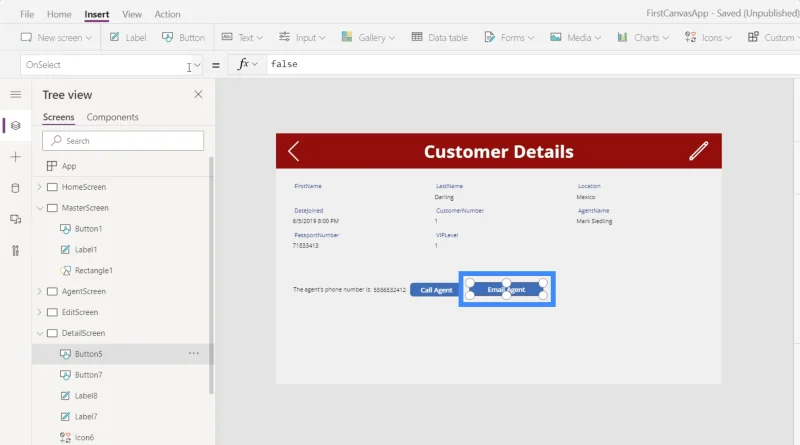This screenshot has width=800, height=445.
Task: Insert a Button control
Action: click(183, 37)
